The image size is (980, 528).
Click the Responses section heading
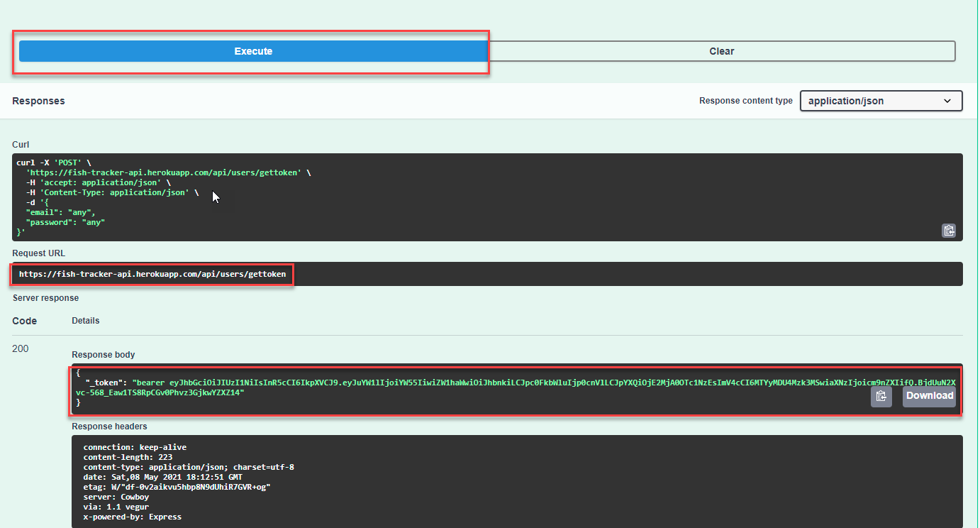point(38,101)
